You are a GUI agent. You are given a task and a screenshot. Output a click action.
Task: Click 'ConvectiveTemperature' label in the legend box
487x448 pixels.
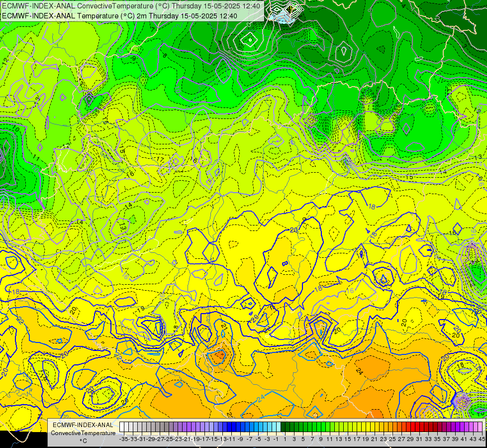pyautogui.click(x=83, y=433)
